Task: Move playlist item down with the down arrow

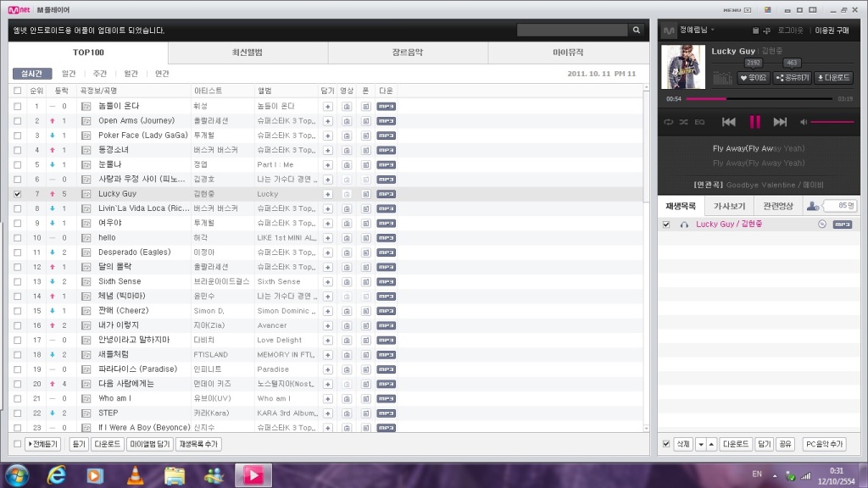Action: click(x=701, y=444)
